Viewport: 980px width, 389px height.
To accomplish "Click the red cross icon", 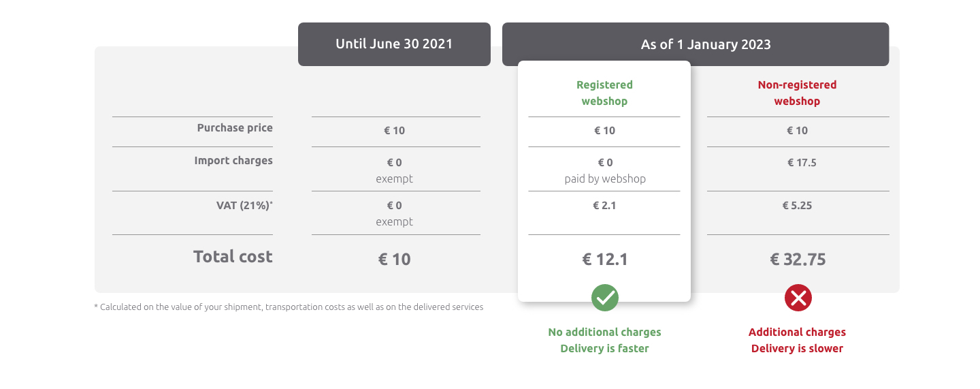I will [798, 298].
